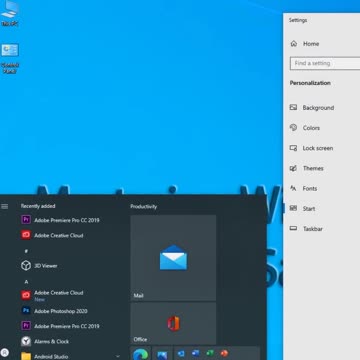Open the Office tile
This screenshot has height=360, width=360.
(x=173, y=323)
